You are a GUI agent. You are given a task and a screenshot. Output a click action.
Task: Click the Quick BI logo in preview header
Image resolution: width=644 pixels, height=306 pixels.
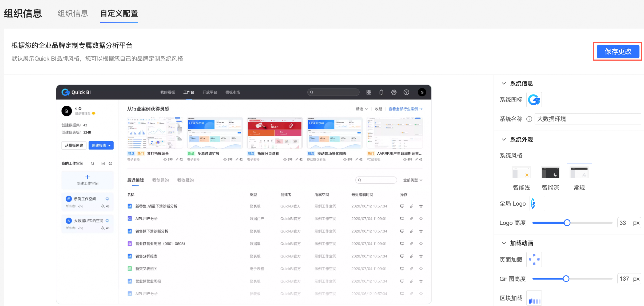click(x=76, y=92)
